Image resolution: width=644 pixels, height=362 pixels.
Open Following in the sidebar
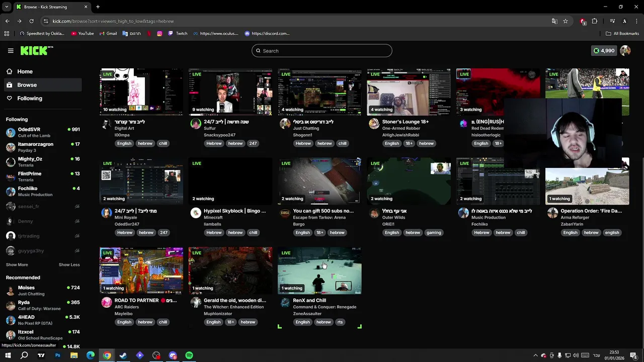(41, 99)
